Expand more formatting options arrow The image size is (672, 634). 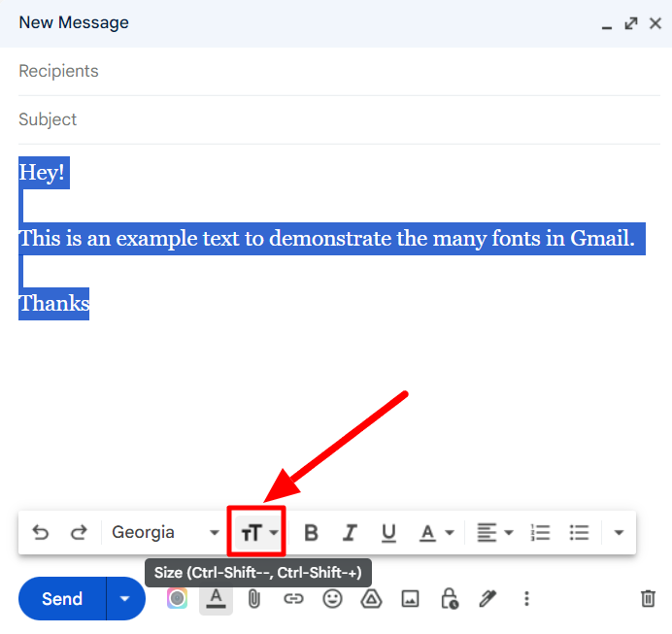point(619,532)
